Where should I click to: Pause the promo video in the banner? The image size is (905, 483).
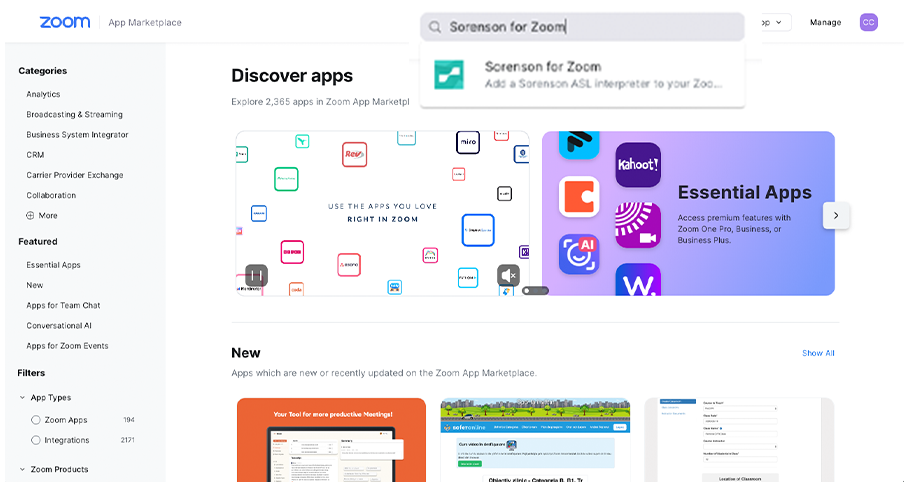click(x=256, y=275)
